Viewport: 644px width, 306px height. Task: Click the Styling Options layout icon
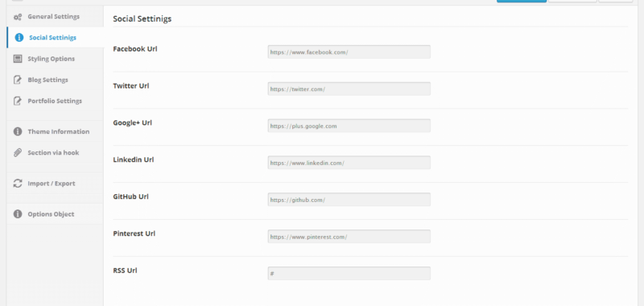(18, 59)
